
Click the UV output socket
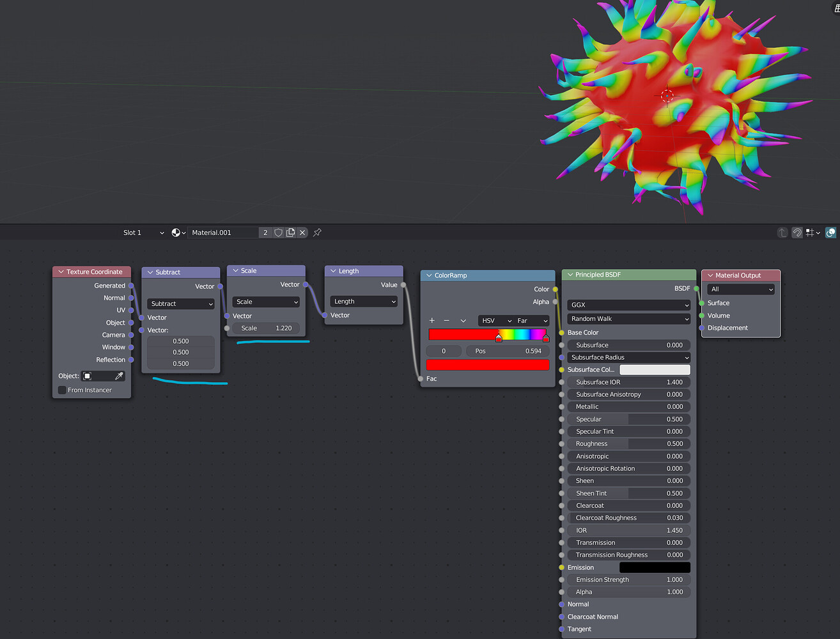[x=131, y=310]
